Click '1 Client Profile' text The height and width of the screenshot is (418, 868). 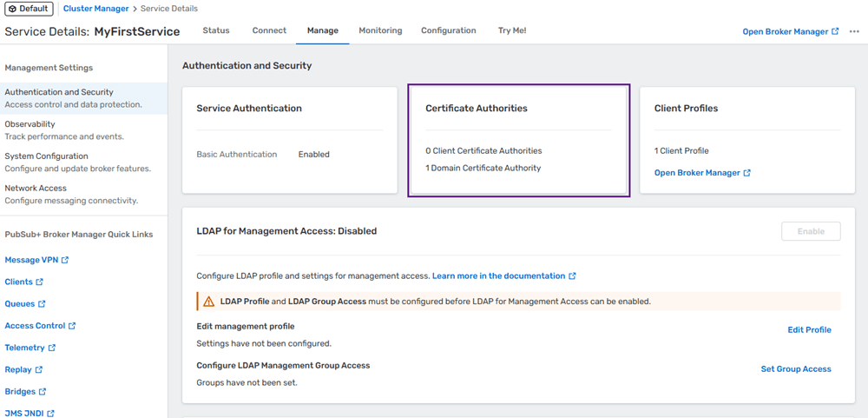pos(681,151)
